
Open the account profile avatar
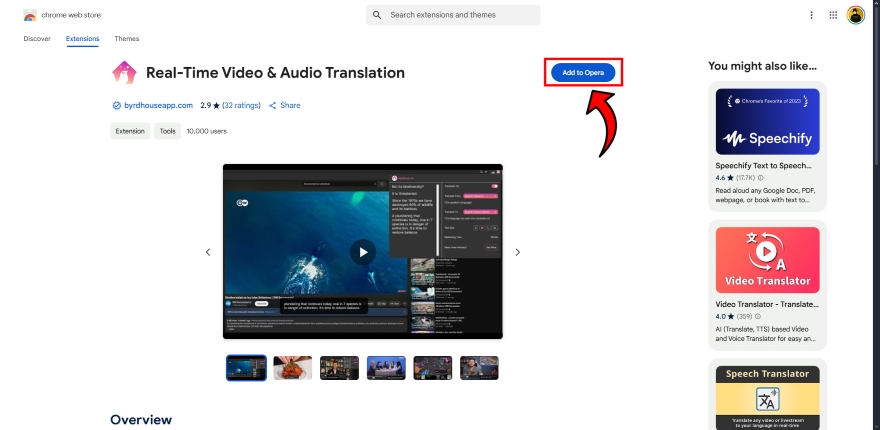[855, 15]
